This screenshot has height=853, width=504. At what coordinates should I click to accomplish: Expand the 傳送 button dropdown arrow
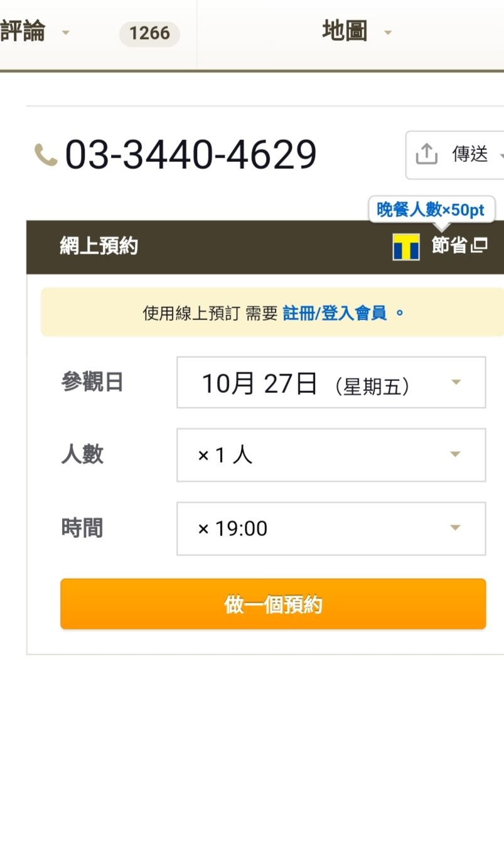tap(501, 155)
